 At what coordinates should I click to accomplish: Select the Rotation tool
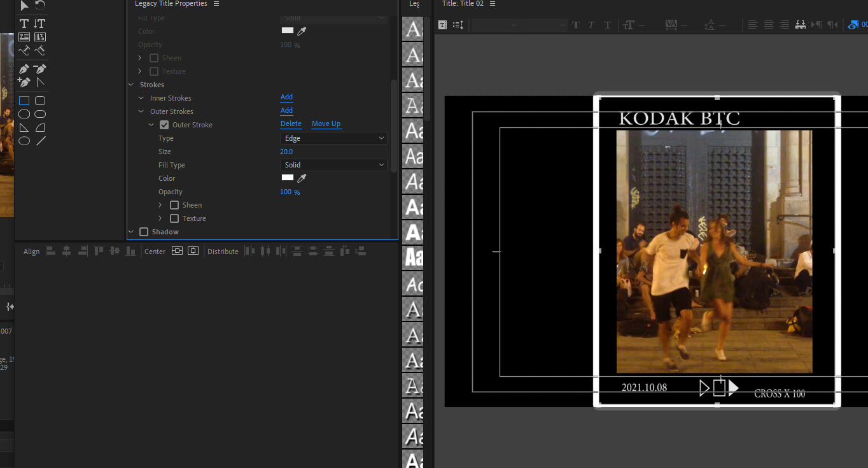point(40,6)
